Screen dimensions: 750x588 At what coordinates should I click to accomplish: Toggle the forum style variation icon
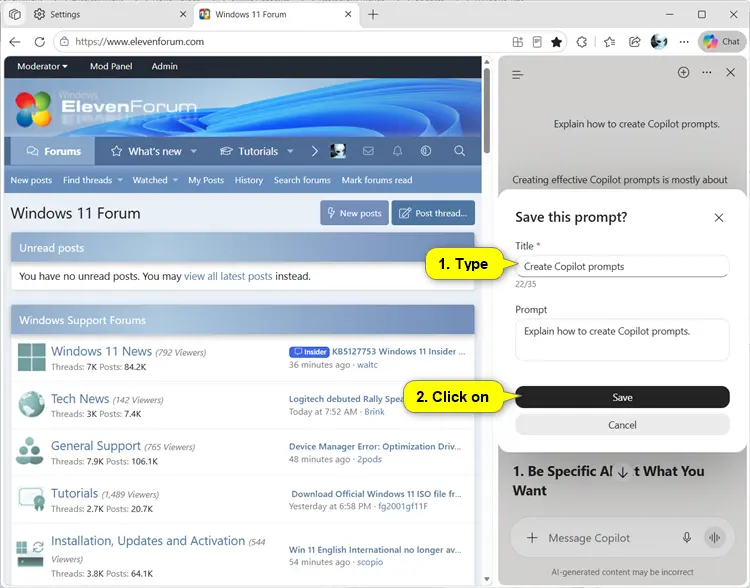[x=426, y=151]
